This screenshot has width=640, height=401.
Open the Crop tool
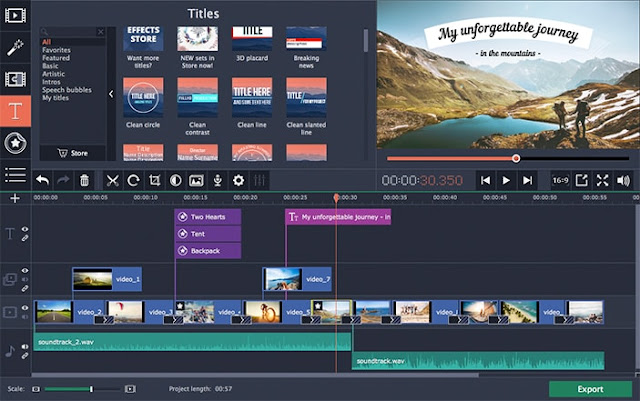(x=154, y=180)
